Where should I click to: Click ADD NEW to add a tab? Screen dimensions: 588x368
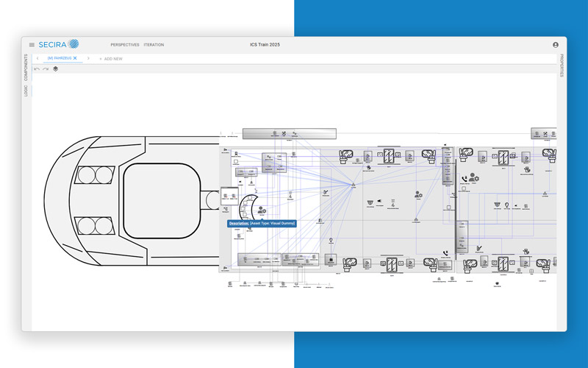pos(111,59)
